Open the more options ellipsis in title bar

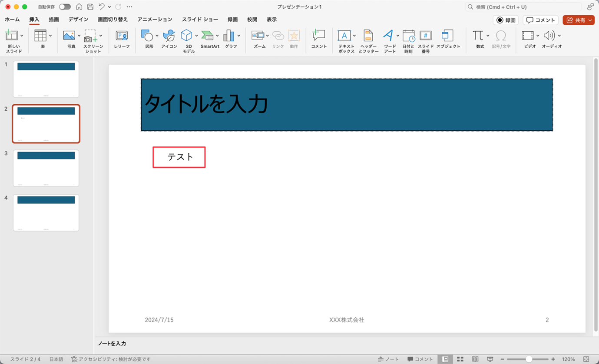pyautogui.click(x=129, y=7)
